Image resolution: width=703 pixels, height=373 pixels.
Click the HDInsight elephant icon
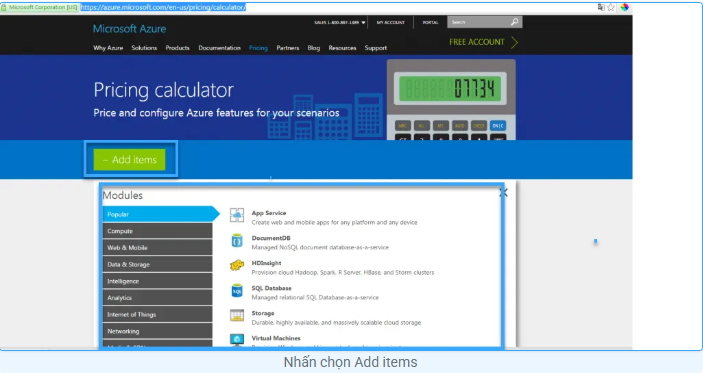pos(237,266)
